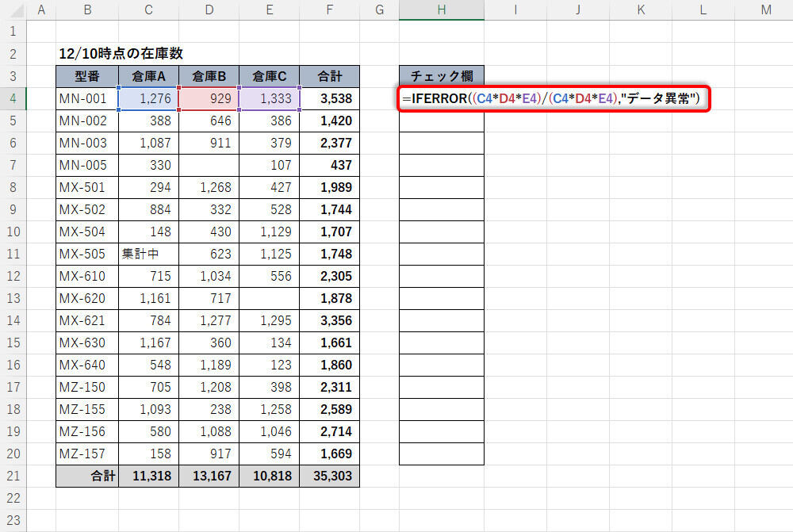
Task: Select cell MN-005
Action: pos(87,166)
